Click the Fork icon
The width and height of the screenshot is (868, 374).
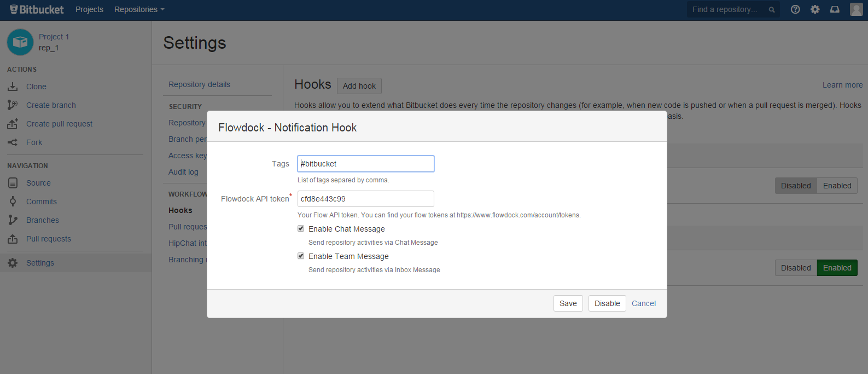[x=13, y=142]
